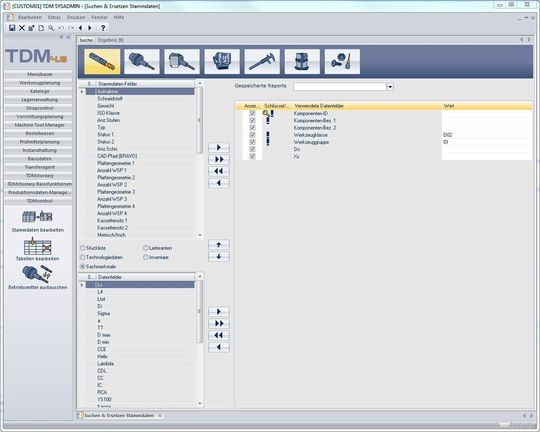The image size is (540, 432).
Task: Expand the Machine Tool Manager section
Action: [39, 125]
